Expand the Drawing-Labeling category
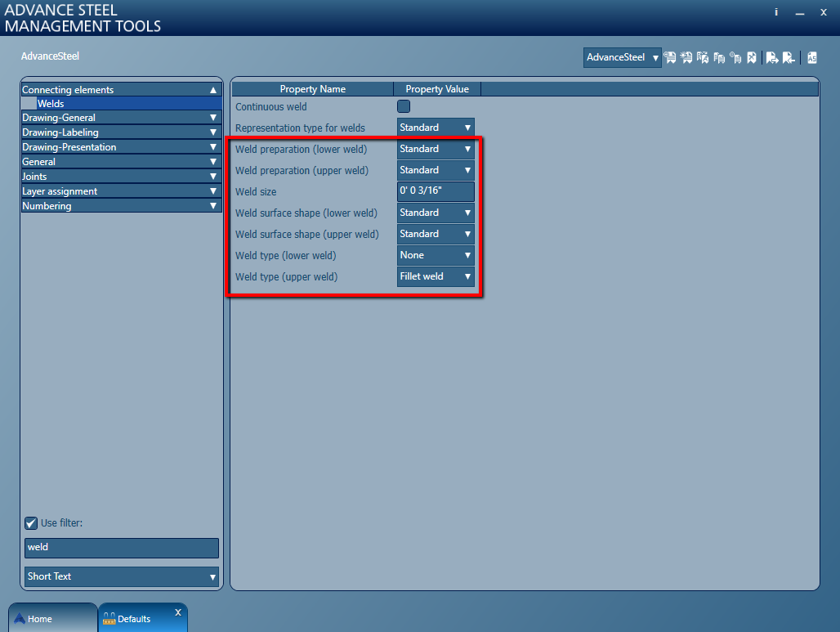 pos(120,132)
